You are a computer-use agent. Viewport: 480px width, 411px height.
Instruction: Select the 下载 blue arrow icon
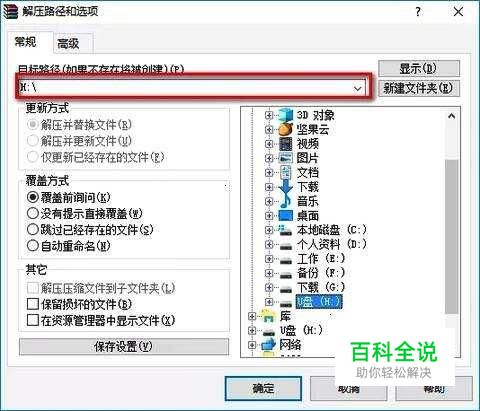click(286, 187)
